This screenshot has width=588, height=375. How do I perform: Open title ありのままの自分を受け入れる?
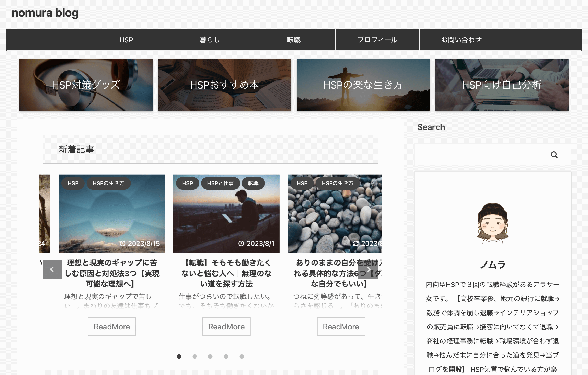point(337,273)
